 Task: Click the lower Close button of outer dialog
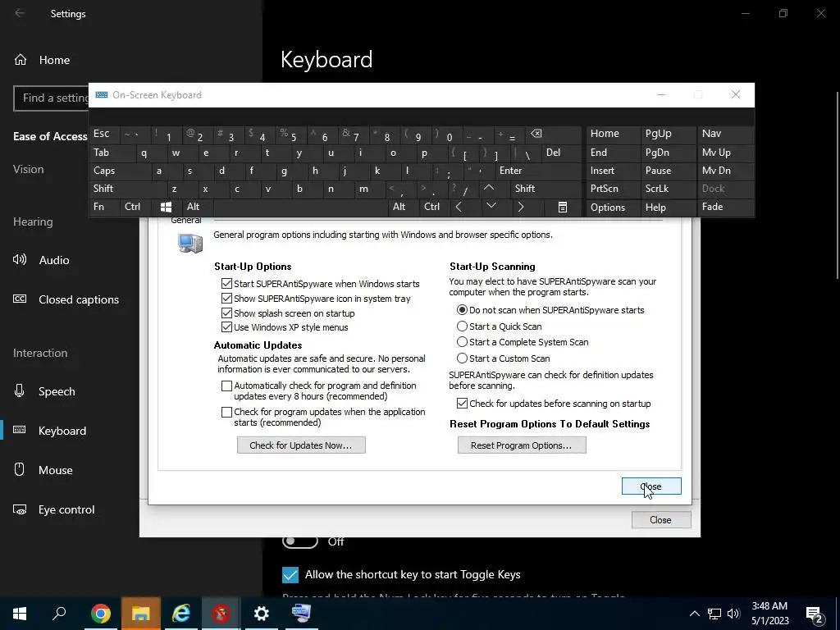[x=661, y=519]
